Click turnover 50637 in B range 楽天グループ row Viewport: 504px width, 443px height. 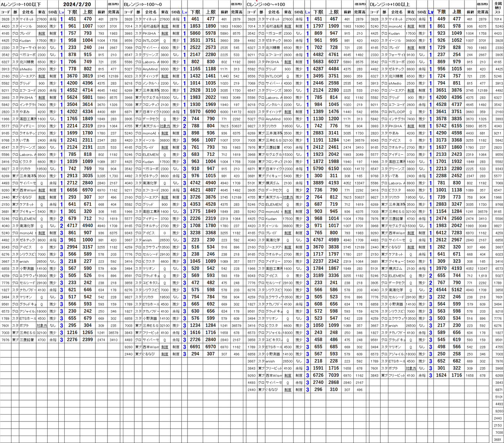pyautogui.click(x=236, y=126)
